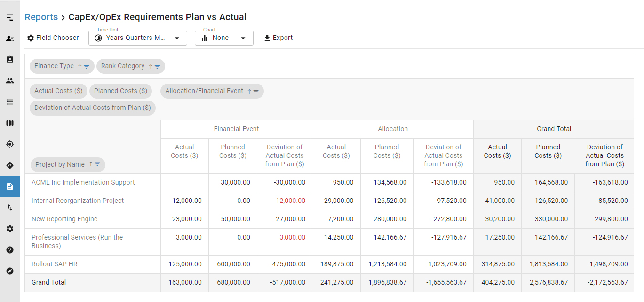
Task: Select the Planned Costs ($) field chip
Action: pyautogui.click(x=120, y=91)
